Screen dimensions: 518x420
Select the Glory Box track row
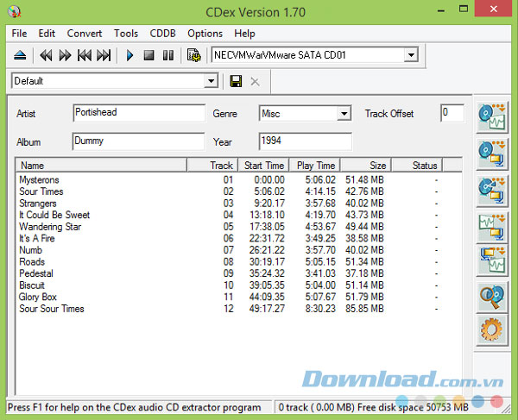38,297
